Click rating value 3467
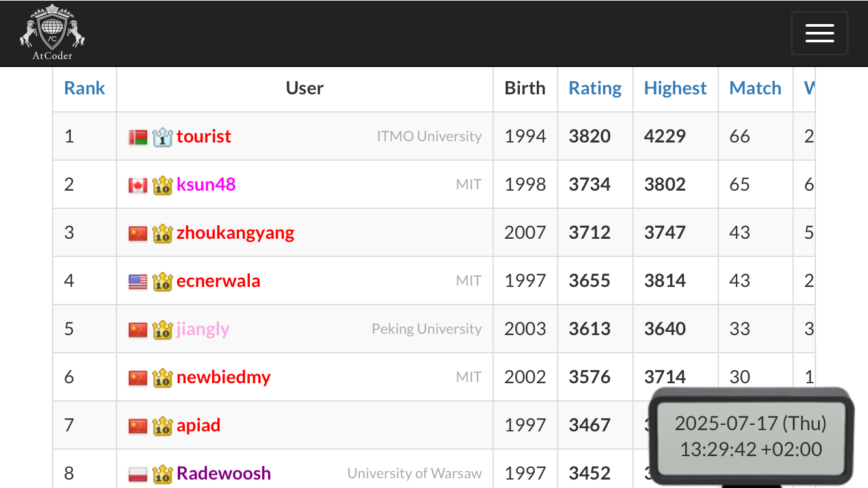 pos(590,426)
